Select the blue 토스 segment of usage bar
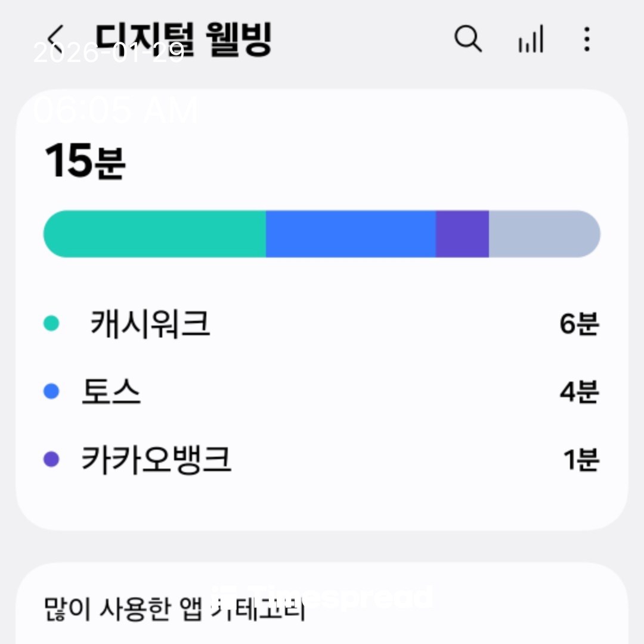Screen dimensions: 644x644 coord(351,234)
